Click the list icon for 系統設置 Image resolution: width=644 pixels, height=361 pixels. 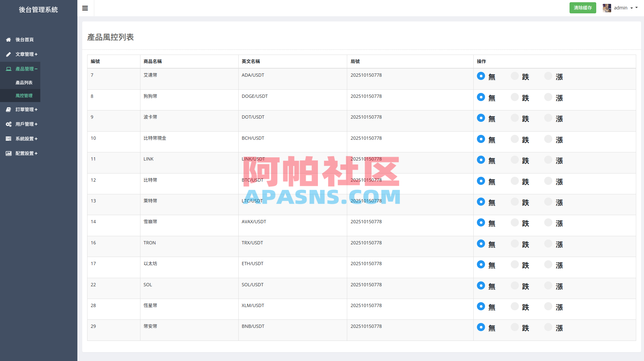(x=8, y=138)
